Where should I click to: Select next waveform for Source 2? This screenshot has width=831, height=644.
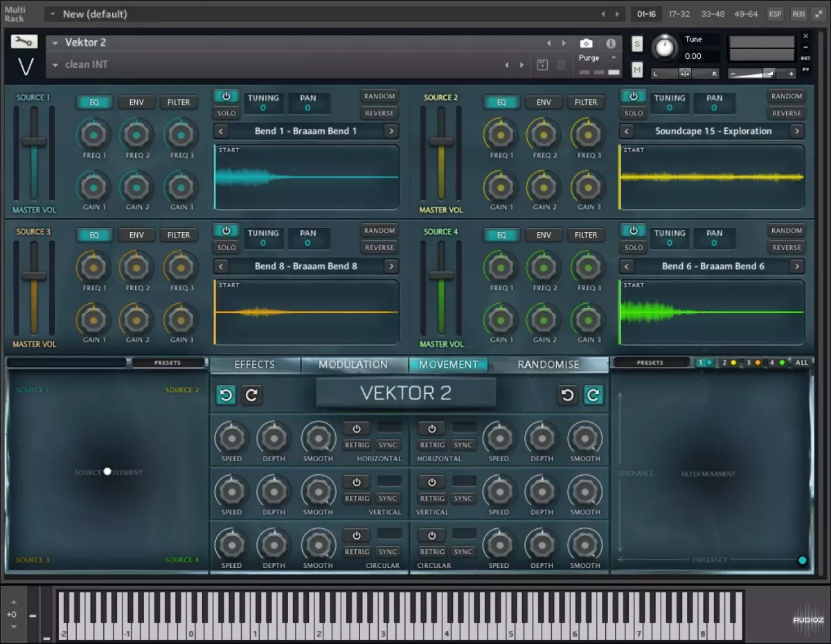(797, 131)
